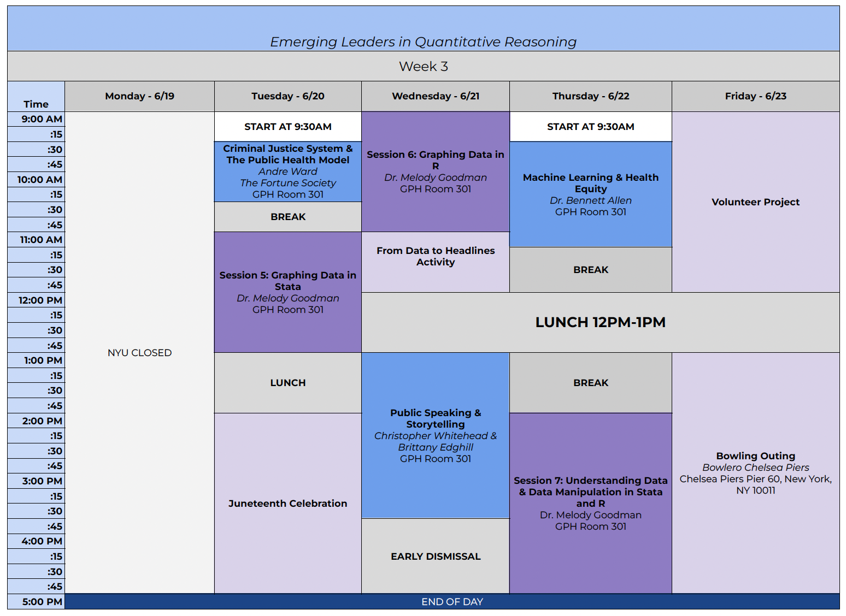Screen dimensions: 846x616
Task: Click the END OF DAY bar
Action: (x=452, y=601)
